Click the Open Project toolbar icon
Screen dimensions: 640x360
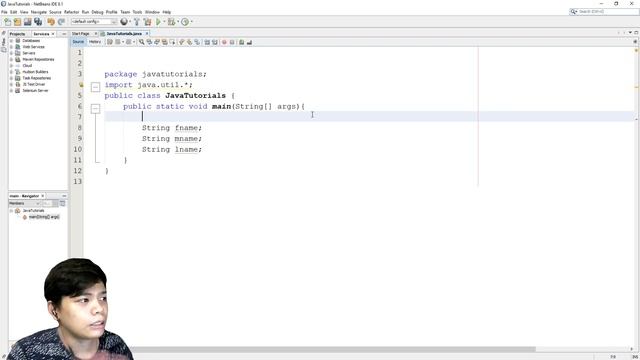(27, 22)
